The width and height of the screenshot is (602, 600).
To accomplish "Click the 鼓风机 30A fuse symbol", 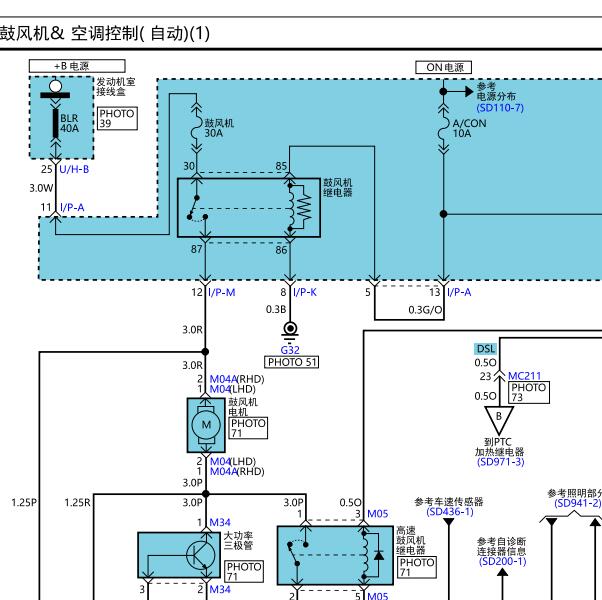I will point(196,127).
